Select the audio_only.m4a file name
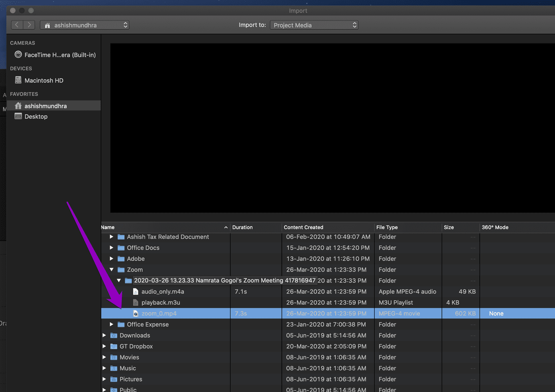Viewport: 555px width, 392px height. (163, 292)
